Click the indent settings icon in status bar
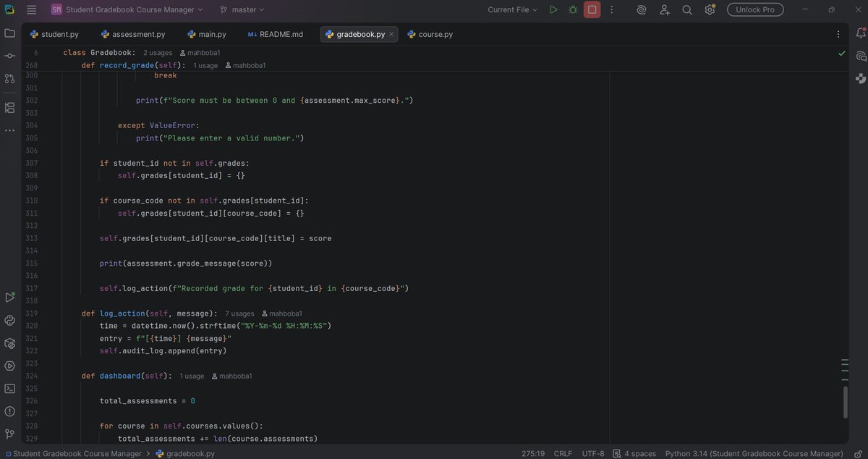 tap(616, 453)
